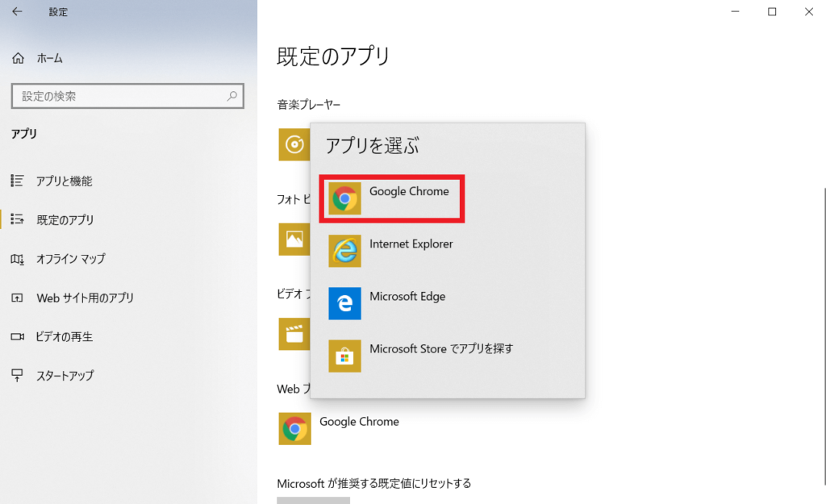Image resolution: width=826 pixels, height=504 pixels.
Task: Click the back arrow in Settings header
Action: [x=17, y=12]
